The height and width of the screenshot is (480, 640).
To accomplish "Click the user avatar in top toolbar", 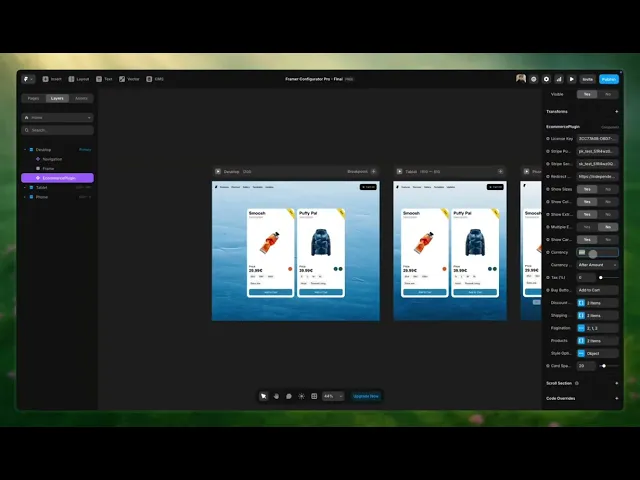I will 520,79.
